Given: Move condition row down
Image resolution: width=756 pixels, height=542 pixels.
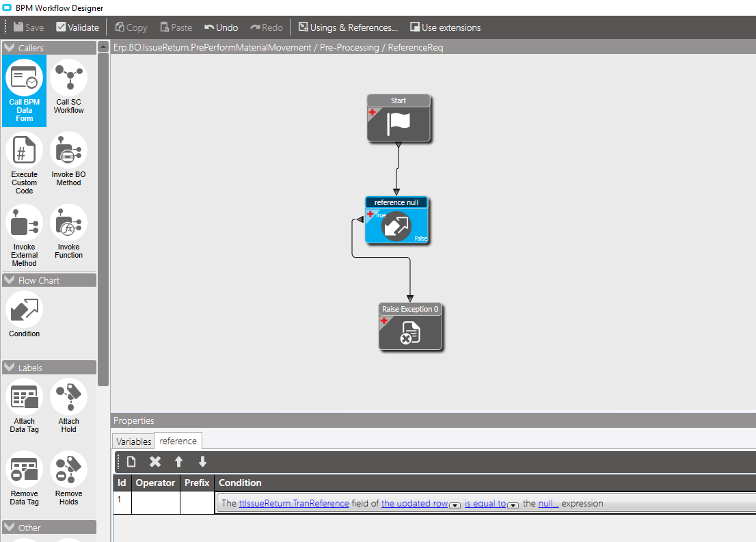Looking at the screenshot, I should pos(202,462).
